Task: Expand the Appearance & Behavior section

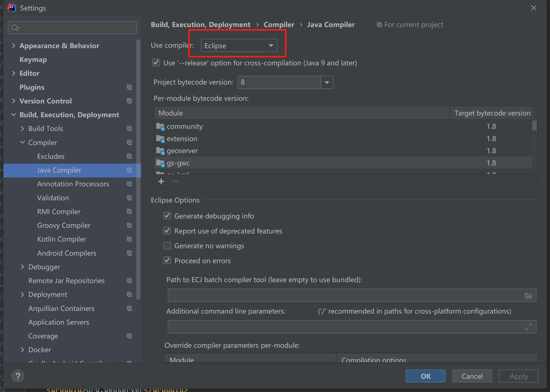Action: coord(14,46)
